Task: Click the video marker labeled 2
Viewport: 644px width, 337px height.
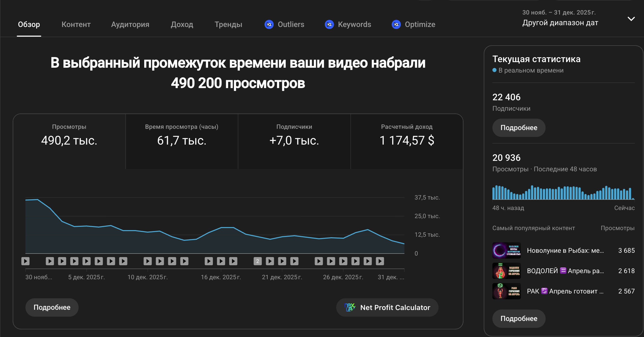Action: (x=257, y=261)
